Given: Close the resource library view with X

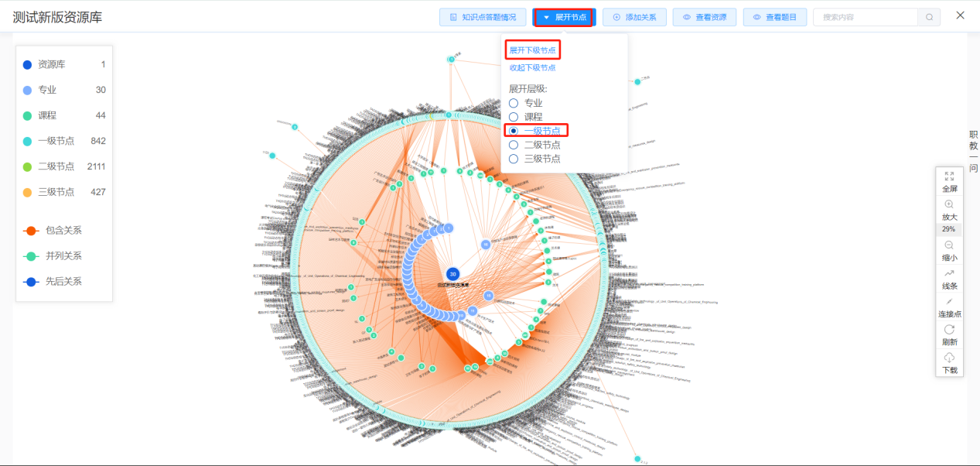Looking at the screenshot, I should (960, 15).
